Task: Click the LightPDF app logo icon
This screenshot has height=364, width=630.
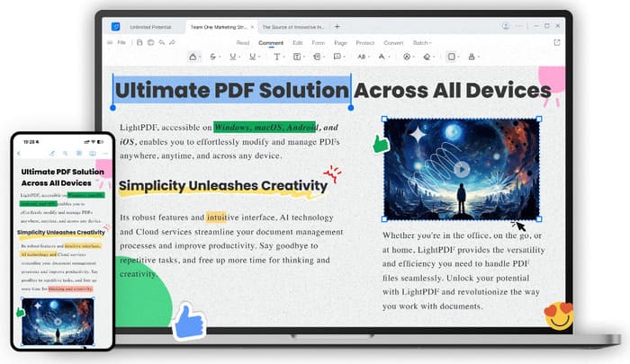Action: point(116,26)
